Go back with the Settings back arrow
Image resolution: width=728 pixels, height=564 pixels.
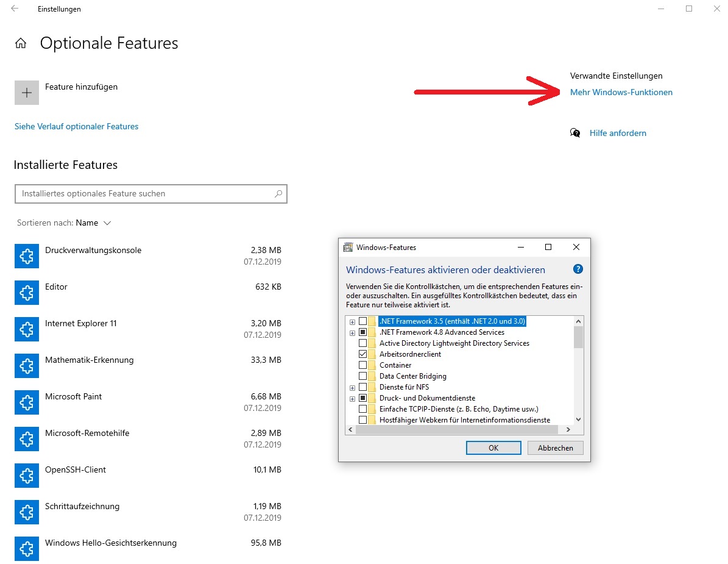[x=15, y=9]
